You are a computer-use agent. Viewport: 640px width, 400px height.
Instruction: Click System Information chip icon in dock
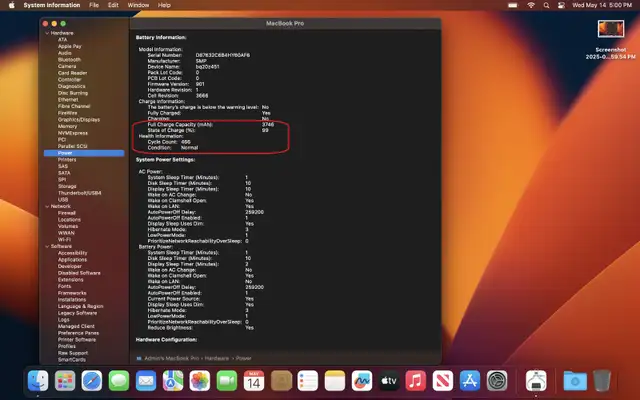(x=536, y=381)
